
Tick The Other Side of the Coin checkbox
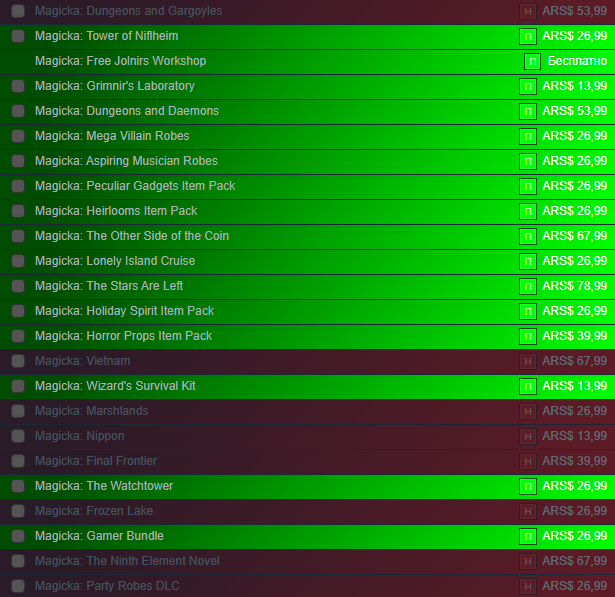18,236
